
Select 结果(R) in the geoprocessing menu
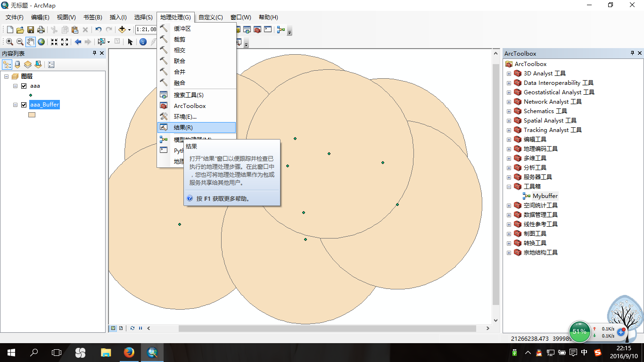pyautogui.click(x=196, y=127)
